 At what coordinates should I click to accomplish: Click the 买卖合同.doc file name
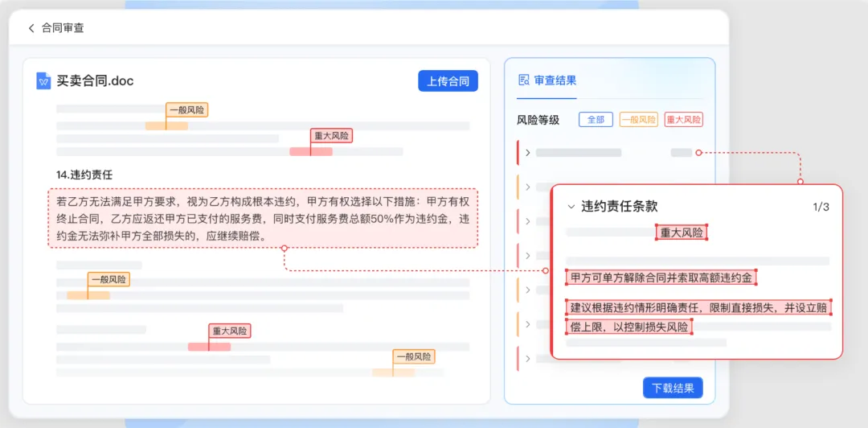coord(95,81)
